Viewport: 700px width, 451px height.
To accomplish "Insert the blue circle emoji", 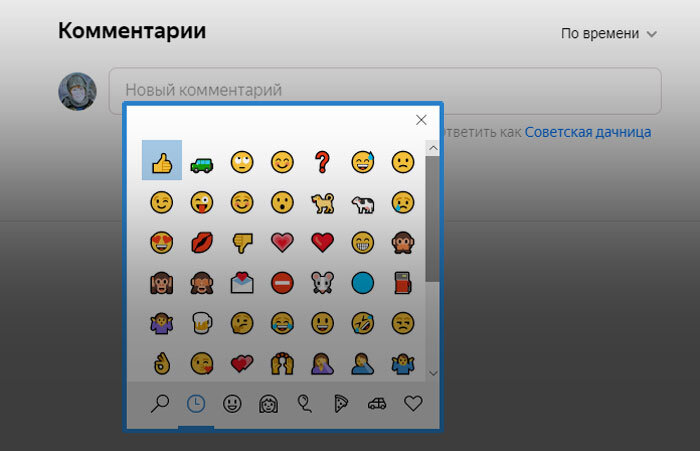I will pyautogui.click(x=362, y=283).
